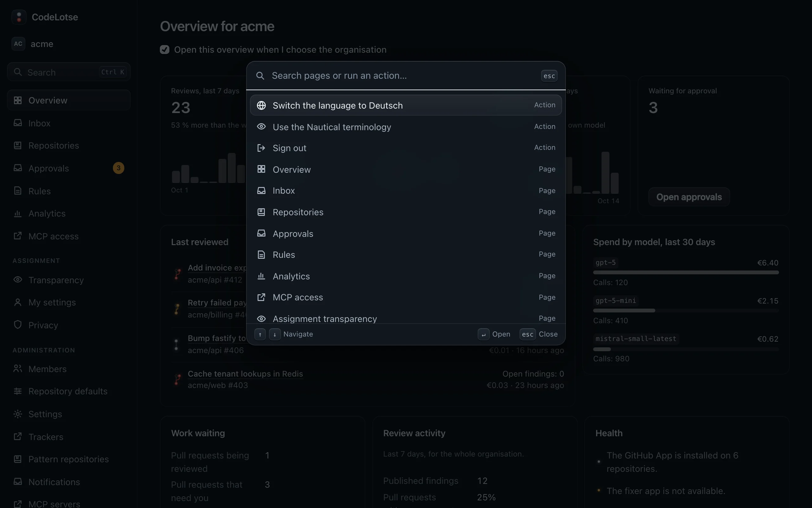Click the tray icon for Inbox in palette
This screenshot has width=812, height=508.
point(261,190)
